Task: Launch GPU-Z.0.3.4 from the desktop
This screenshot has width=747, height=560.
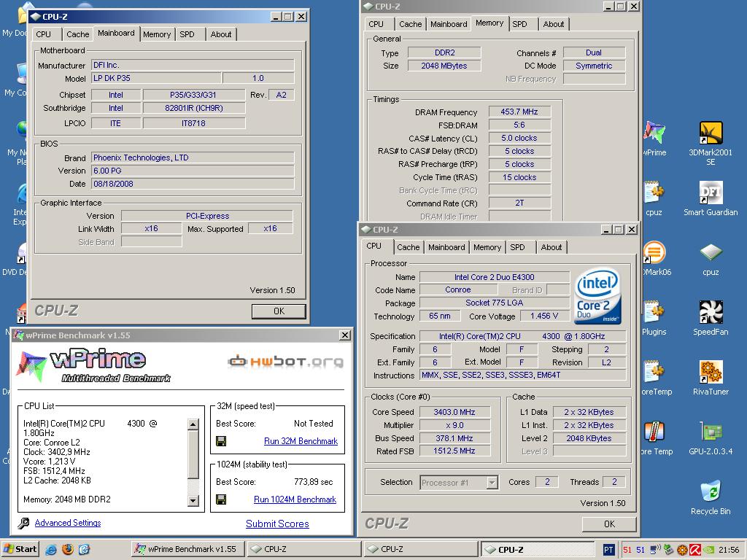Action: coord(711,432)
